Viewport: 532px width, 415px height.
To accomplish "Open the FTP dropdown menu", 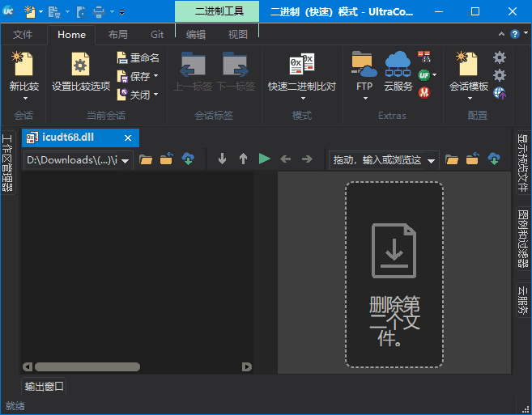I will [x=364, y=99].
